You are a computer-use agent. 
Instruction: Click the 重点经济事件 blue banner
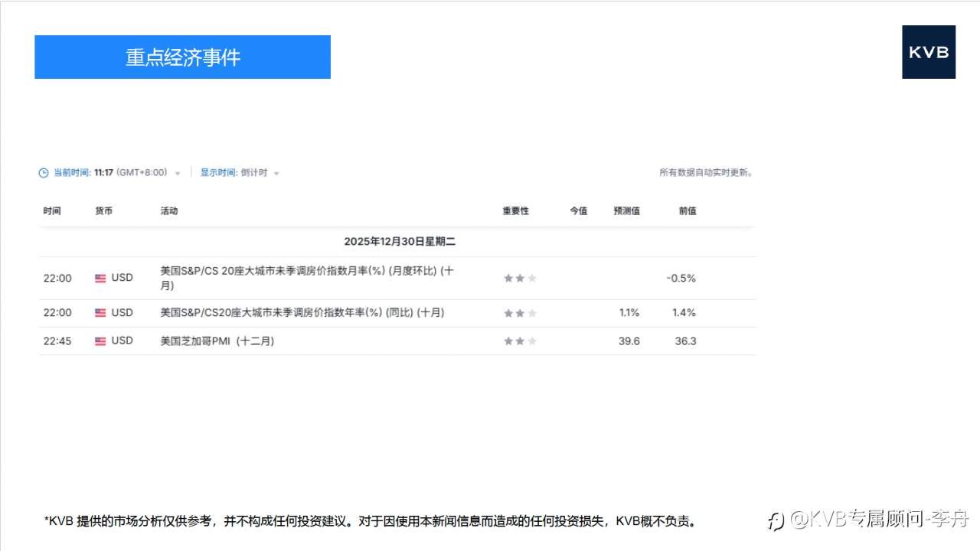point(182,57)
